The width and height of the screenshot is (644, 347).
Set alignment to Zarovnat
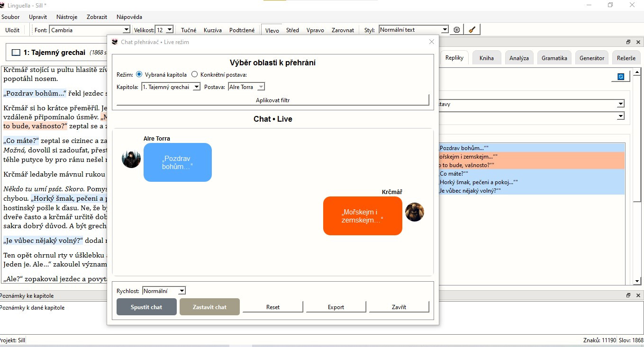tap(343, 30)
